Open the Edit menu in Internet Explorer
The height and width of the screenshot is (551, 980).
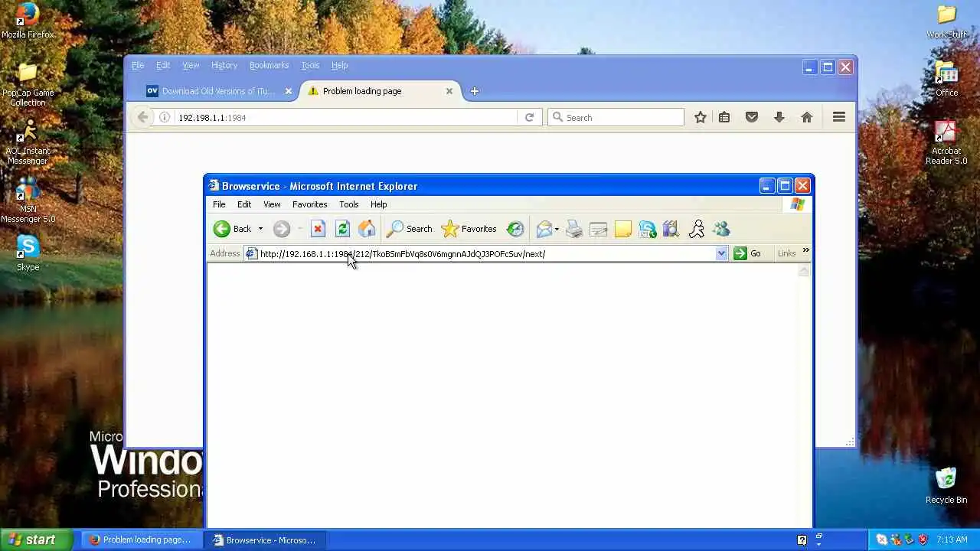point(244,204)
